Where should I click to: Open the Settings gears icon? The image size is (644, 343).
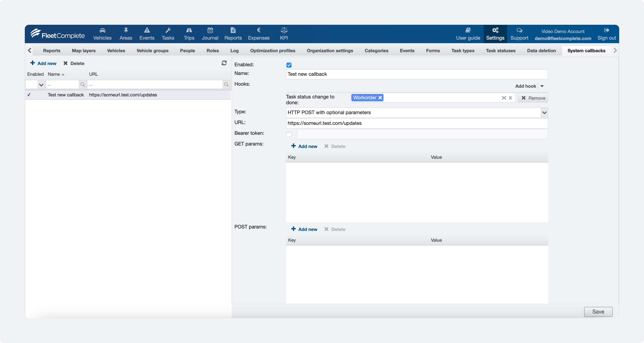click(495, 30)
